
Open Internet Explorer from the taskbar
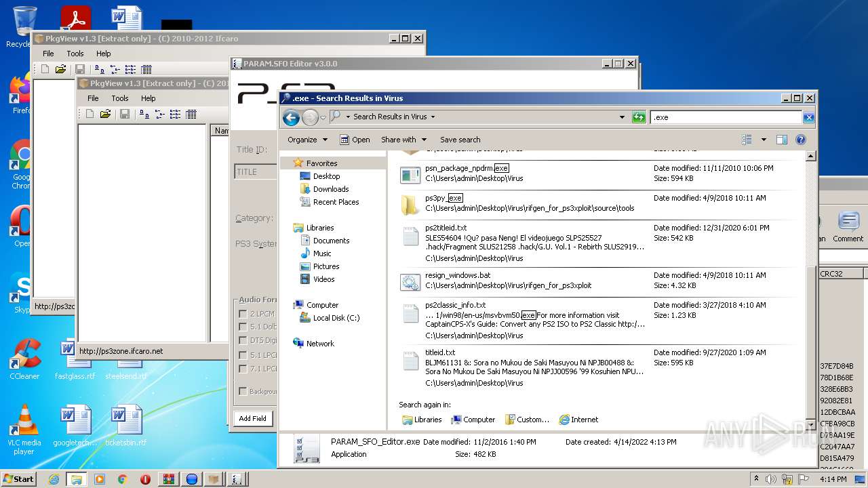(x=54, y=479)
